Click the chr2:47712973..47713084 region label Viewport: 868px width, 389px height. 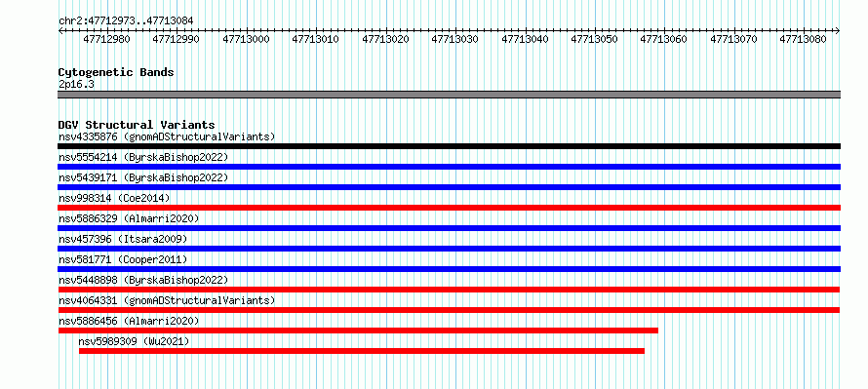click(126, 21)
